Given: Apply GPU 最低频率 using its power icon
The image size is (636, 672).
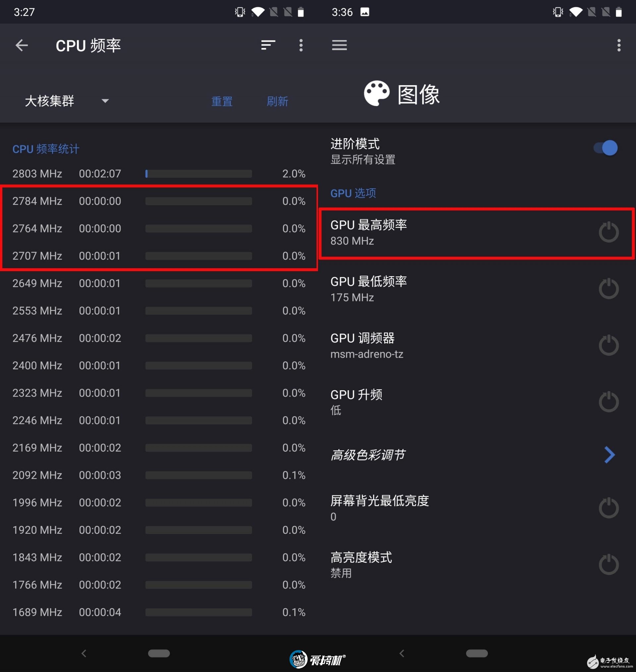Looking at the screenshot, I should (609, 289).
